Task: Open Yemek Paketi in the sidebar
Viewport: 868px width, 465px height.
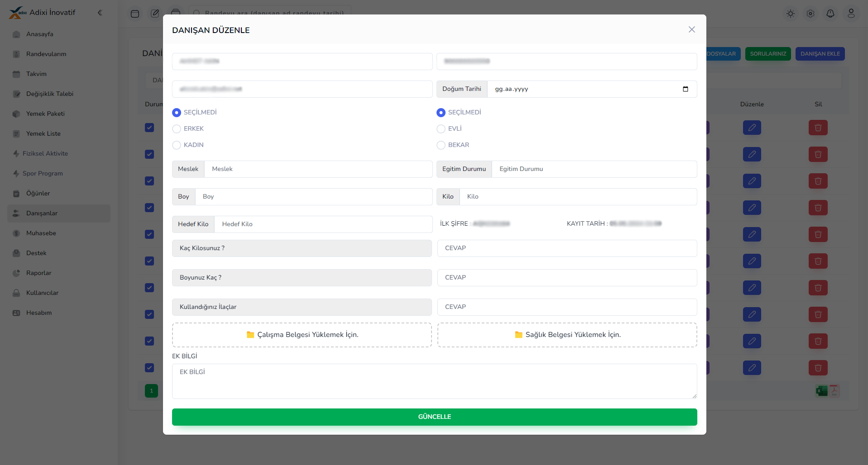Action: pos(59,114)
